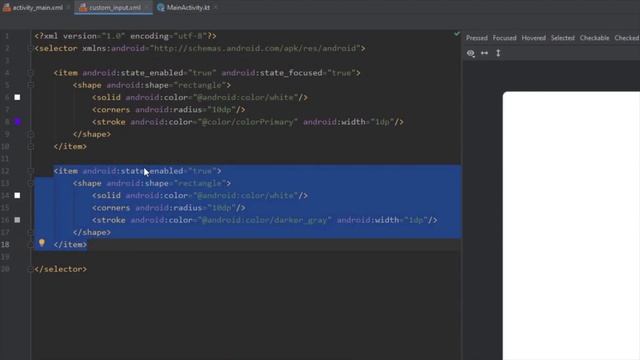This screenshot has height=360, width=640.
Task: Click the horizontal fit arrows icon
Action: click(484, 53)
